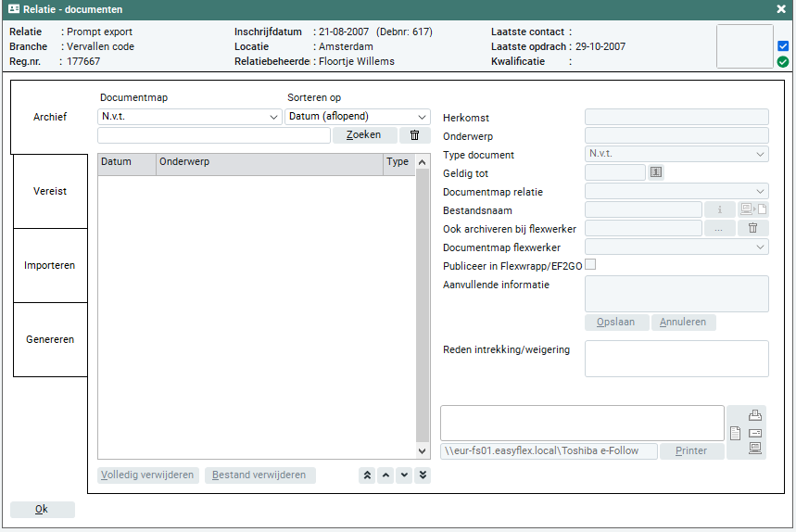Enable the Publiceer in Flexwrapp/EF2GO checkbox

point(590,264)
